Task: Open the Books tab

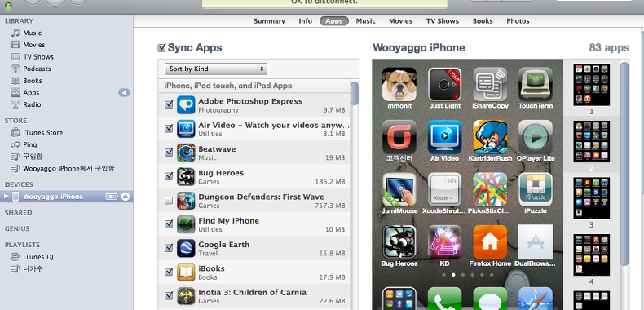Action: pos(482,21)
